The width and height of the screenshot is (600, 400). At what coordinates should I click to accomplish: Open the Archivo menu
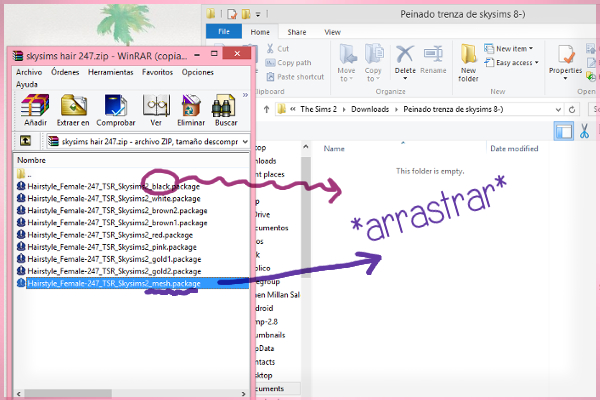[x=29, y=72]
